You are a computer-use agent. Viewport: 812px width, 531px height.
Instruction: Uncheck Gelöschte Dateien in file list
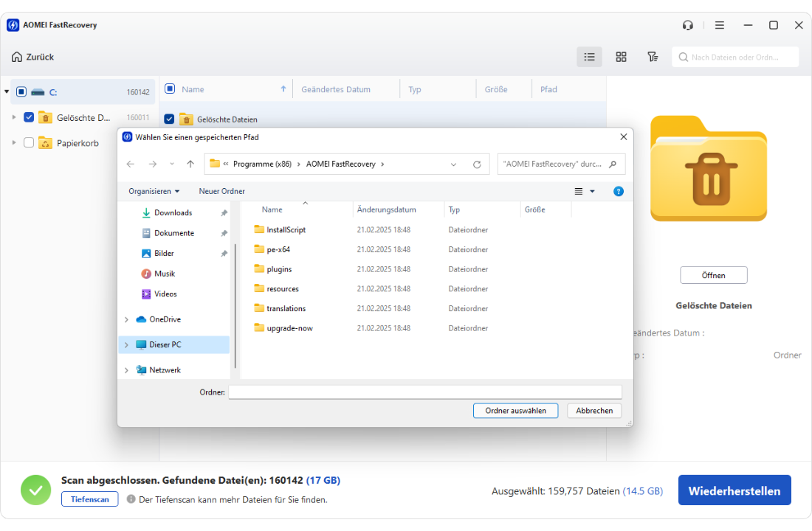tap(169, 119)
